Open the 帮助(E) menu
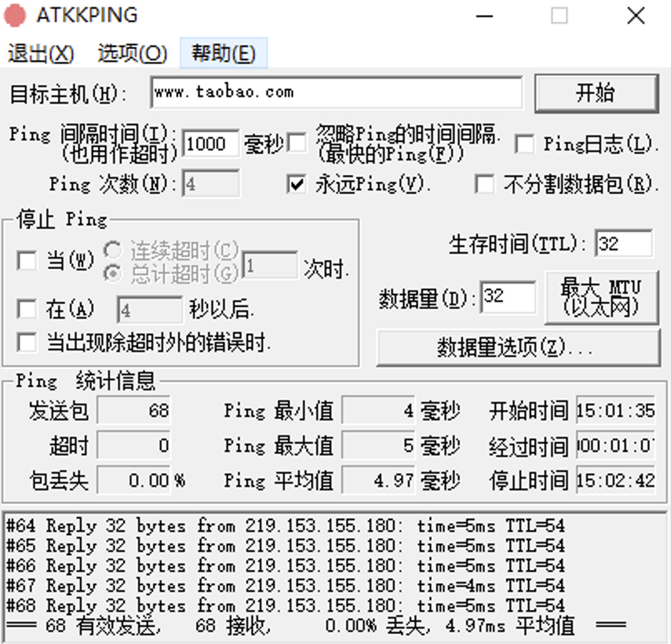 (223, 54)
